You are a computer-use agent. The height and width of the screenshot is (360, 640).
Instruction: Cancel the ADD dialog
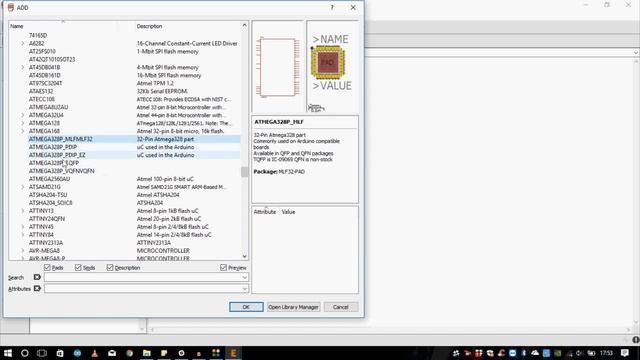340,307
